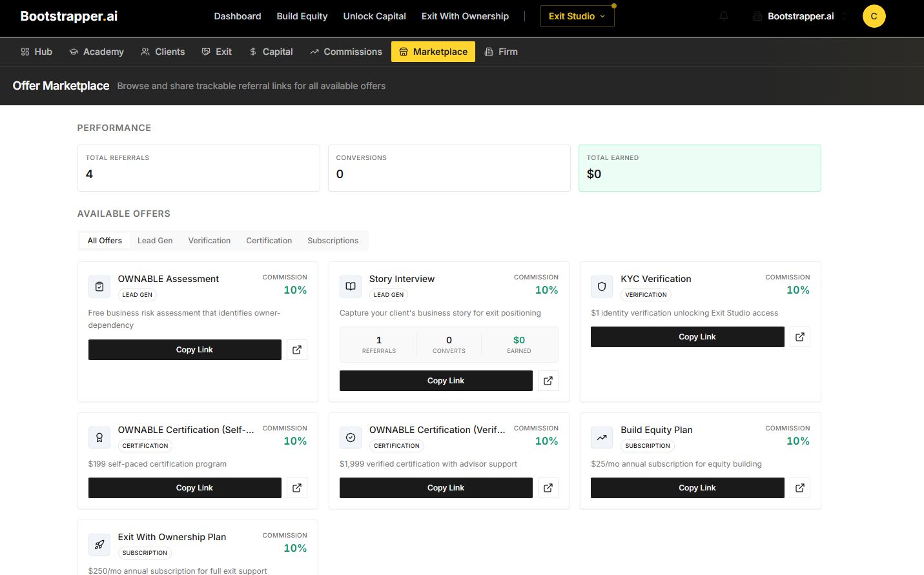
Task: Go to Dashboard in top navigation
Action: [238, 16]
